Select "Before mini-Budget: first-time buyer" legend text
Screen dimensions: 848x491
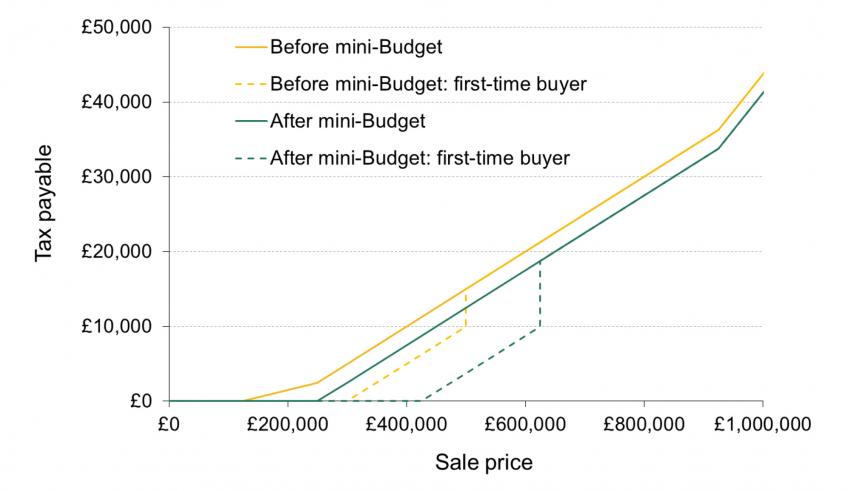427,84
